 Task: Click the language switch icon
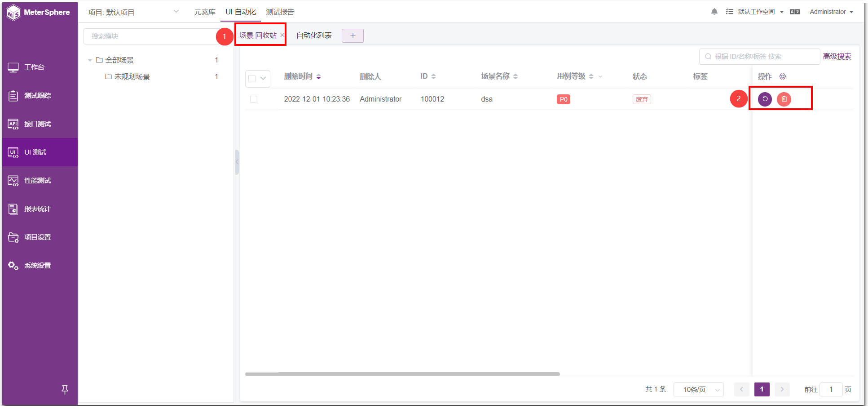(795, 12)
